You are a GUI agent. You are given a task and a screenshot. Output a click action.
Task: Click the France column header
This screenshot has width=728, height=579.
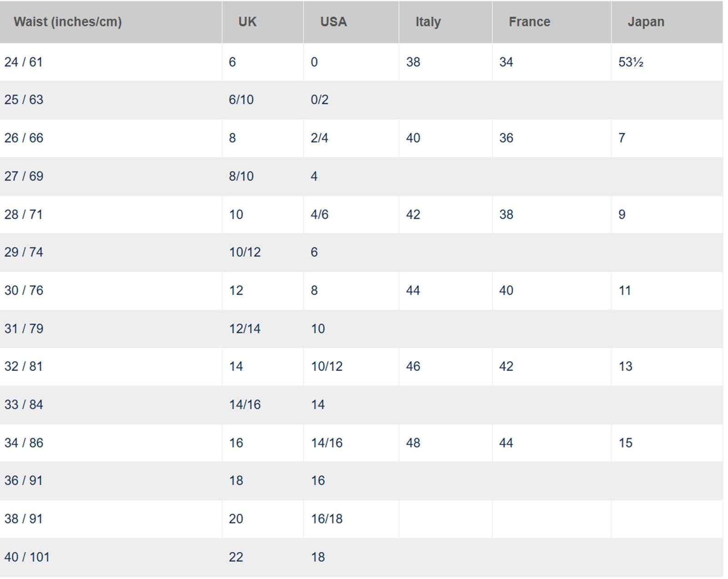point(529,22)
